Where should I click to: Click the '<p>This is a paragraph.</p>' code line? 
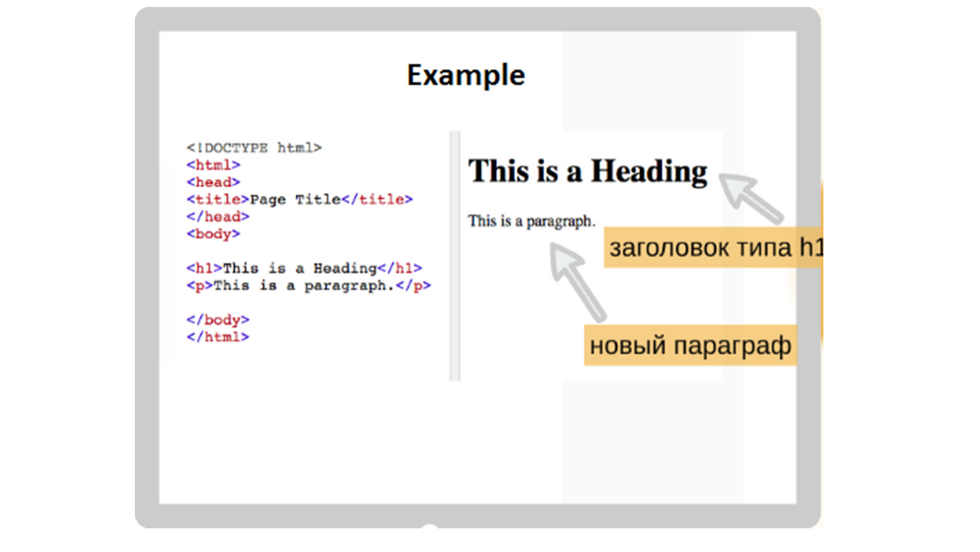[309, 286]
